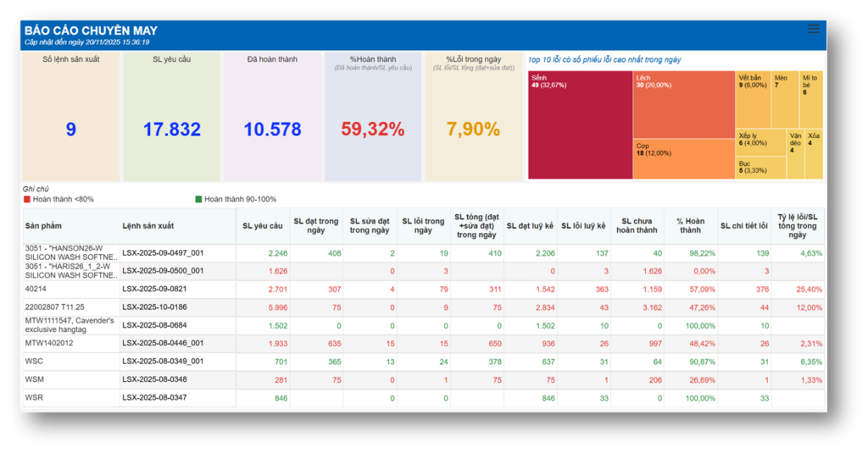Select the 'Bục' treemap tile
This screenshot has height=453, width=868.
pyautogui.click(x=760, y=168)
